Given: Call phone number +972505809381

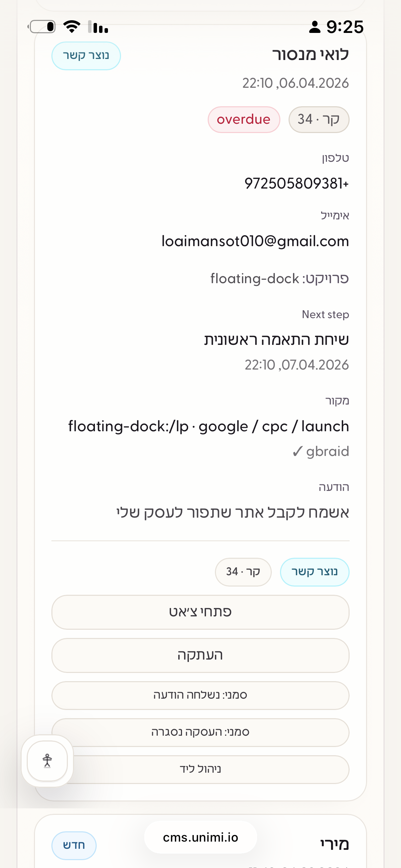Looking at the screenshot, I should tap(296, 183).
